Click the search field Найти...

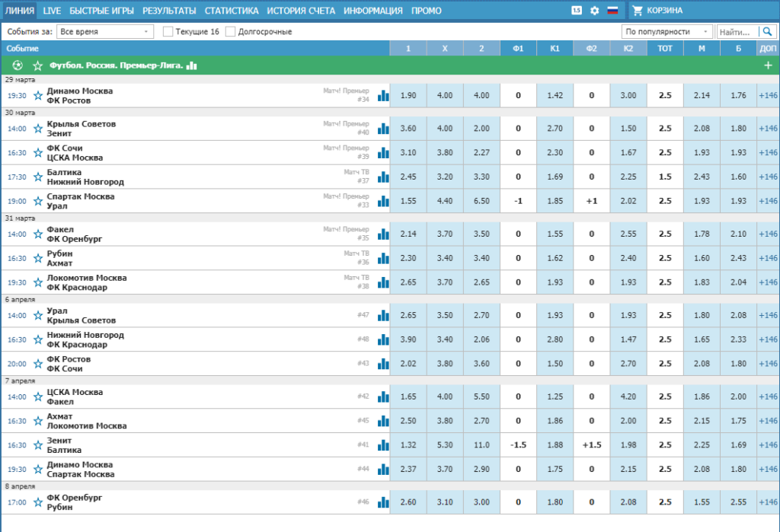coord(738,32)
